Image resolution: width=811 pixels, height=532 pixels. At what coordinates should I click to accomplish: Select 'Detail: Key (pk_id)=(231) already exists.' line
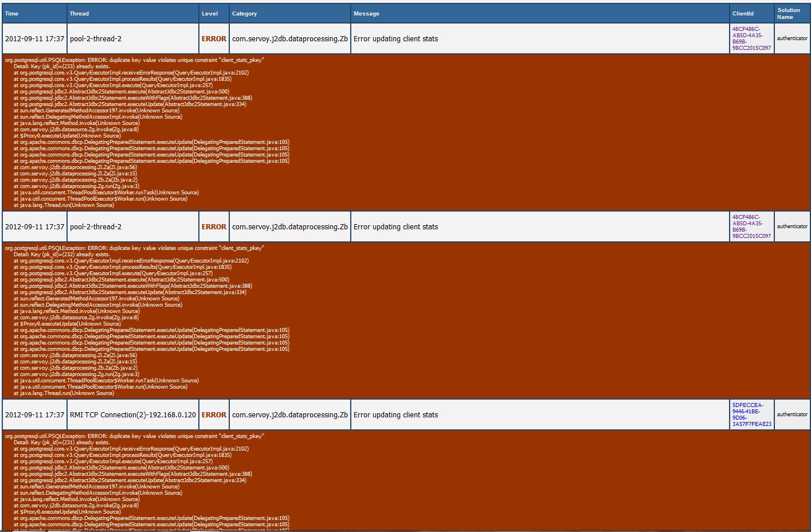coord(61,443)
